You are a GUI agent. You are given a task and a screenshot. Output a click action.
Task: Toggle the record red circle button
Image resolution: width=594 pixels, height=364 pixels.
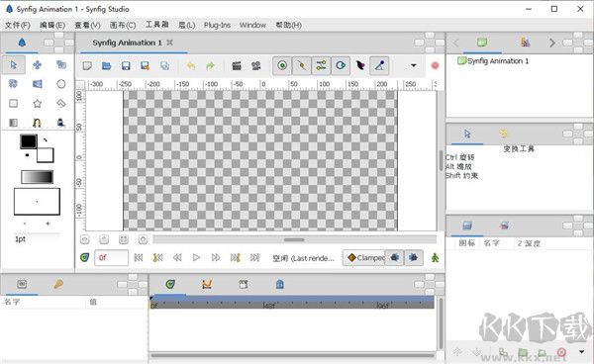click(435, 65)
